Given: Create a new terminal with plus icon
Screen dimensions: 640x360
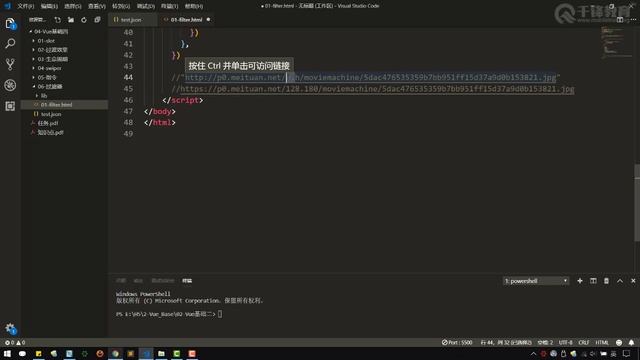Looking at the screenshot, I should (580, 281).
